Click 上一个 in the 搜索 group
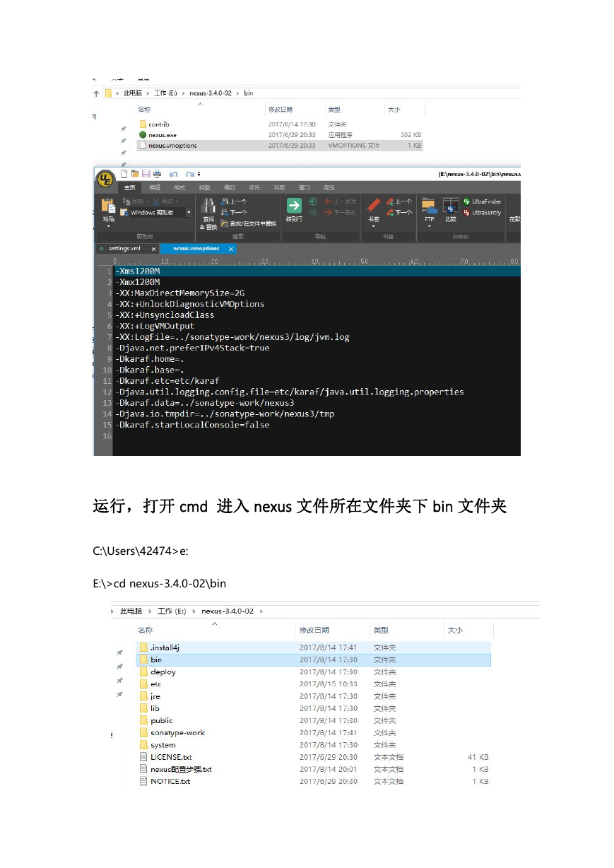Viewport: 614px width, 868px height. pos(234,201)
